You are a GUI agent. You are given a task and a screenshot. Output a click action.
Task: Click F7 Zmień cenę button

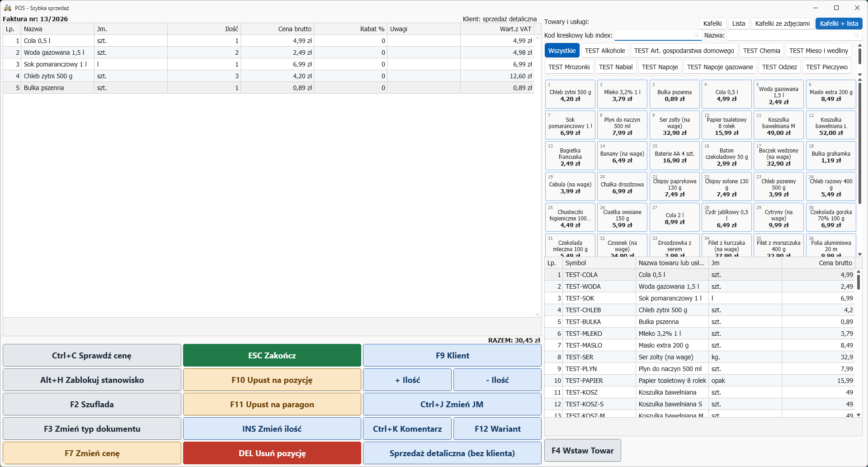click(x=92, y=453)
